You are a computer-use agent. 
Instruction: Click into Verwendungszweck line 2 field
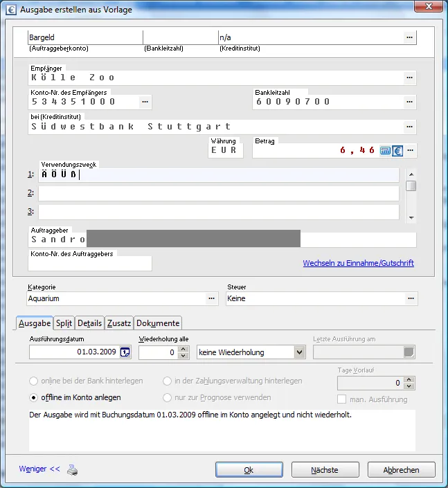point(218,193)
